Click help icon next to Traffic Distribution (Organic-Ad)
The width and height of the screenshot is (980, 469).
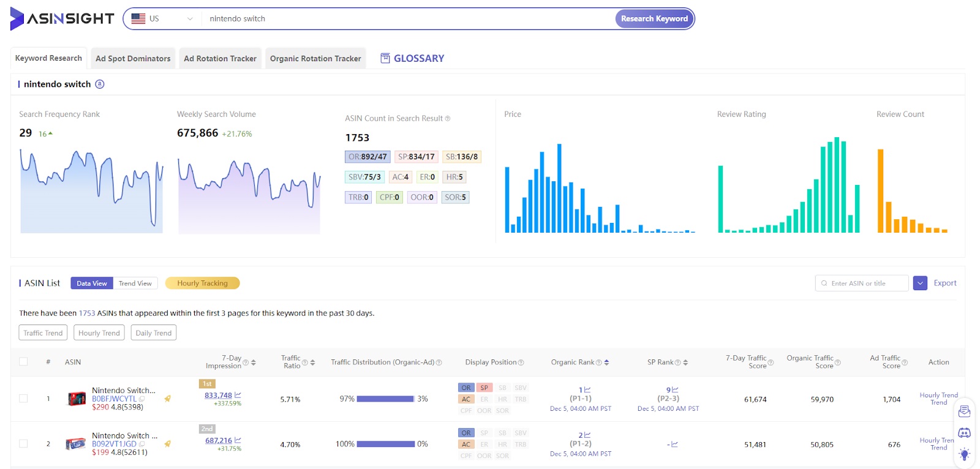tap(439, 362)
